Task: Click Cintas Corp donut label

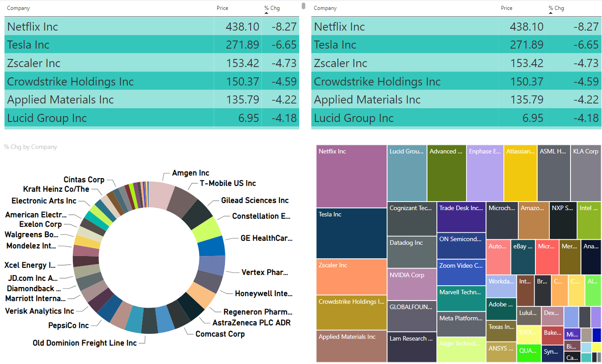Action: 84,180
